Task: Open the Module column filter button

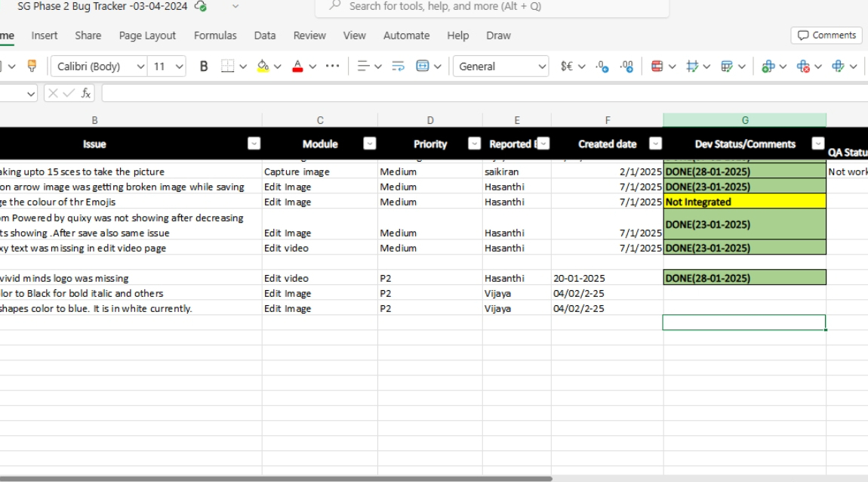Action: pos(370,144)
